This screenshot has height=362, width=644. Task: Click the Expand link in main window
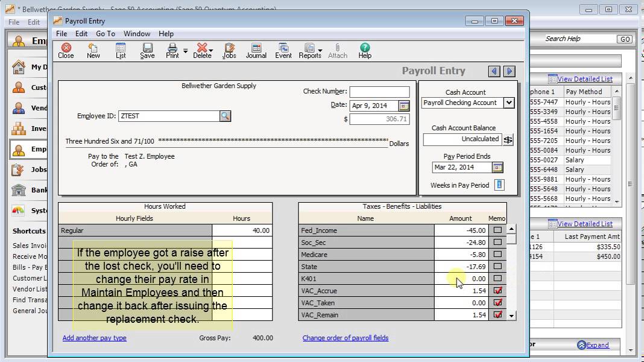[598, 345]
